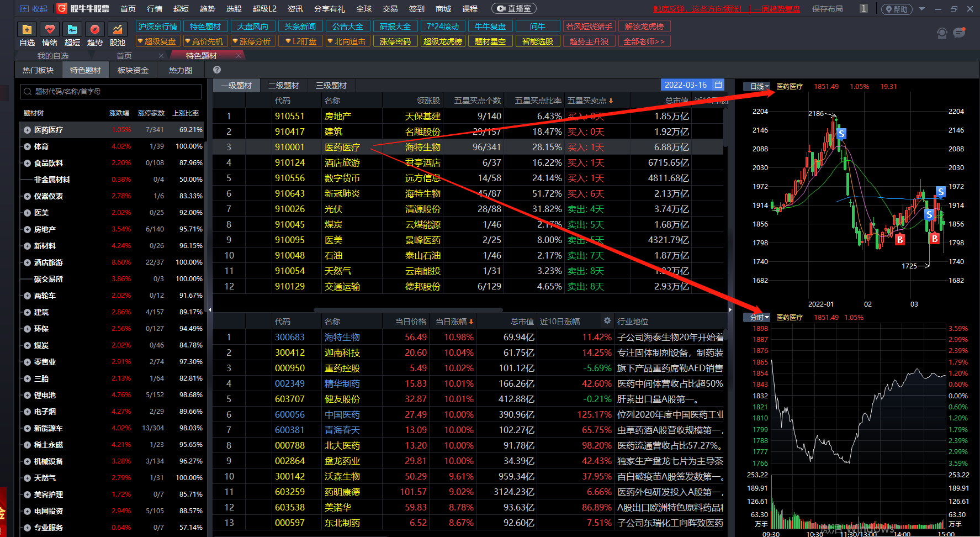Click the 情绪 heart sentiment icon
The height and width of the screenshot is (537, 980).
click(x=50, y=29)
